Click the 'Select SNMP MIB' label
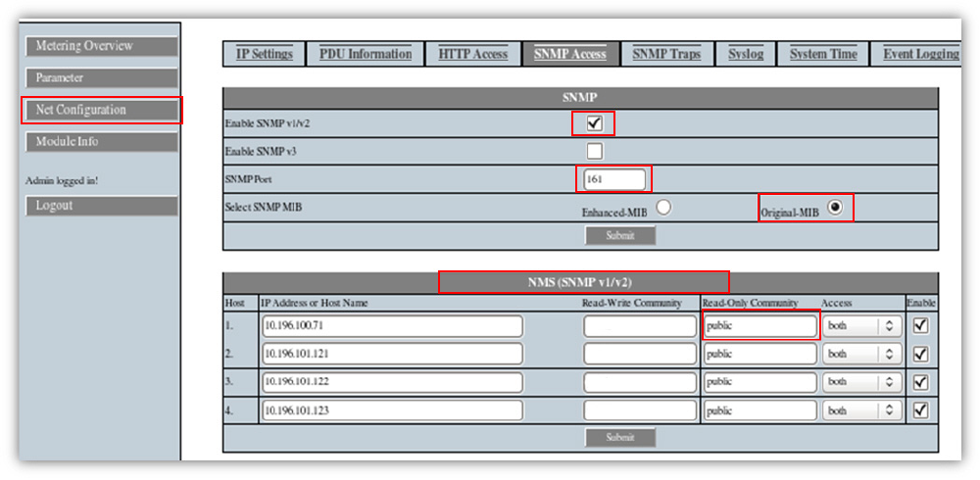Viewport: 980px width, 480px height. (x=263, y=207)
